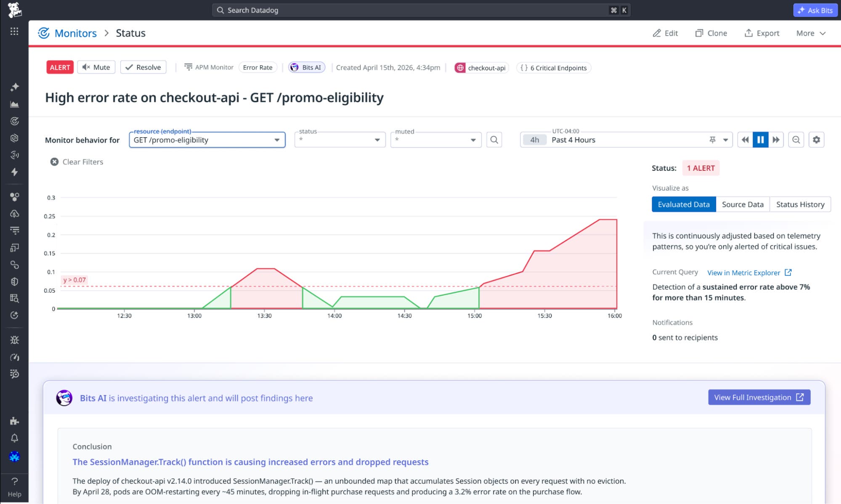Image resolution: width=841 pixels, height=504 pixels.
Task: Click the Search Datadog field
Action: [421, 10]
